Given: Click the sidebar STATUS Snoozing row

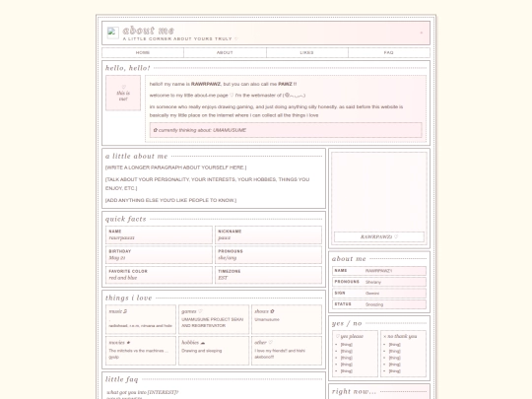Looking at the screenshot, I should [379, 304].
